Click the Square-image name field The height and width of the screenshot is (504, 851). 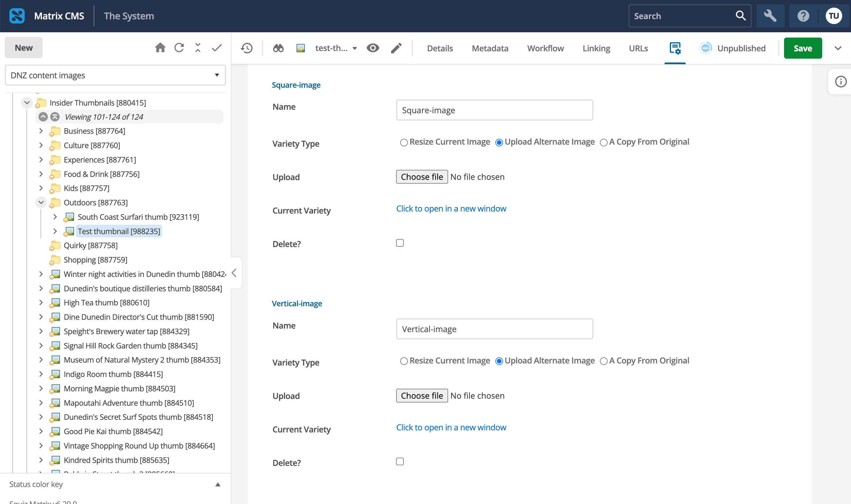tap(495, 110)
